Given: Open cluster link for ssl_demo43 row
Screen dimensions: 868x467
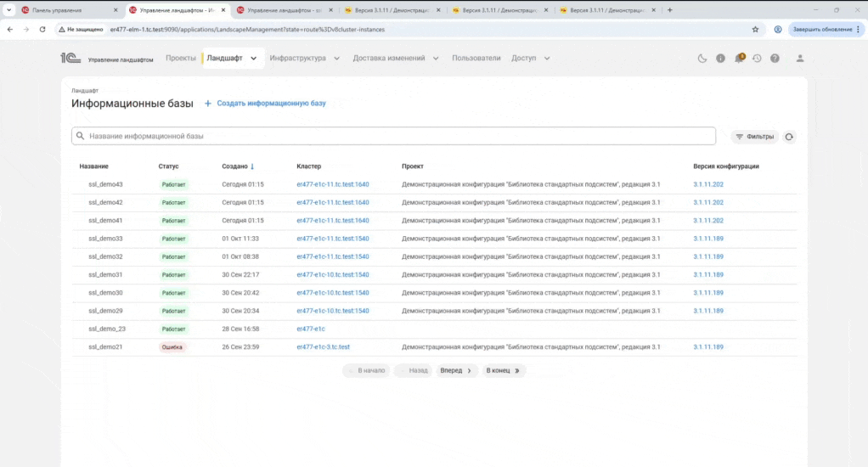Looking at the screenshot, I should [333, 184].
